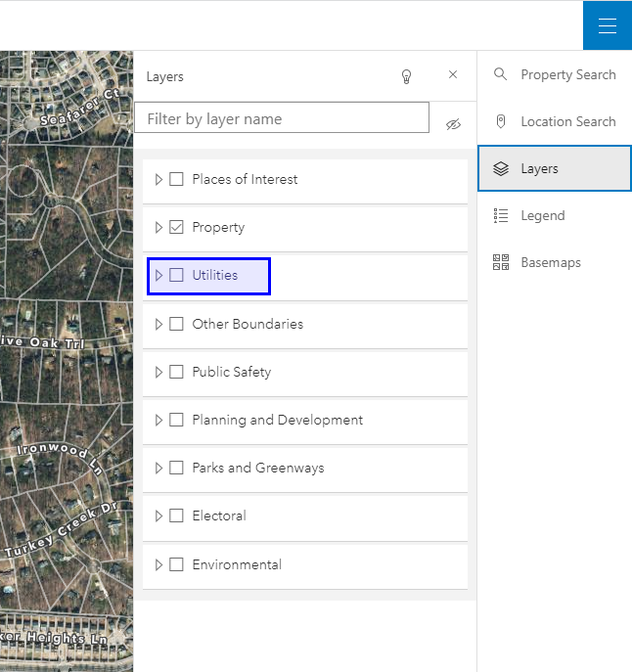The height and width of the screenshot is (672, 632).
Task: Open the hamburger menu button
Action: [608, 25]
